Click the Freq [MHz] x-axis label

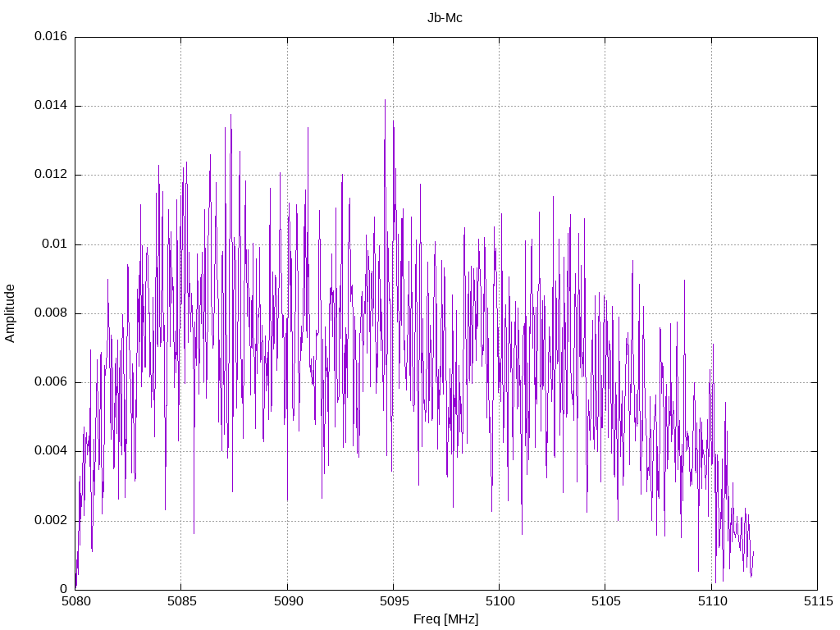coord(445,619)
